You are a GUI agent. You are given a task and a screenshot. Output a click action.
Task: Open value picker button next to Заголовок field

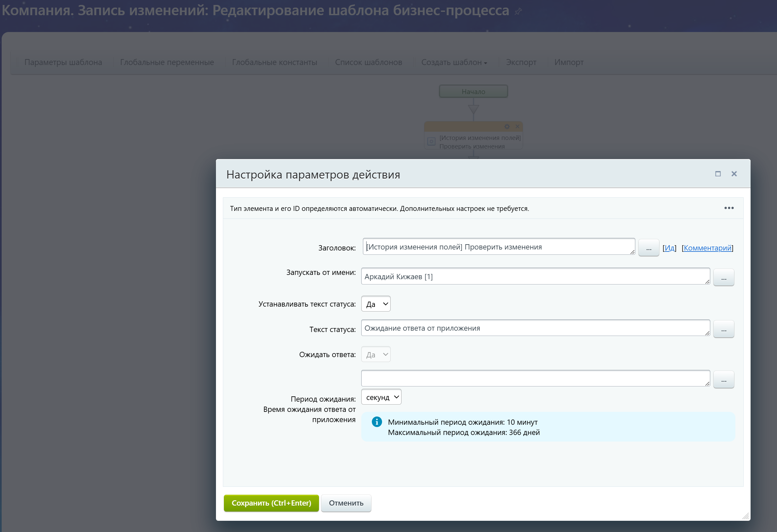click(x=648, y=248)
